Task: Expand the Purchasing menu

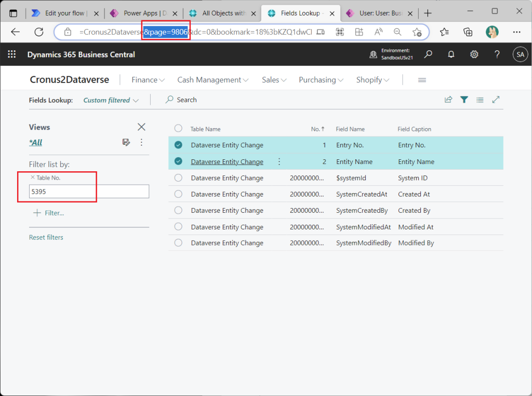Action: coord(321,80)
